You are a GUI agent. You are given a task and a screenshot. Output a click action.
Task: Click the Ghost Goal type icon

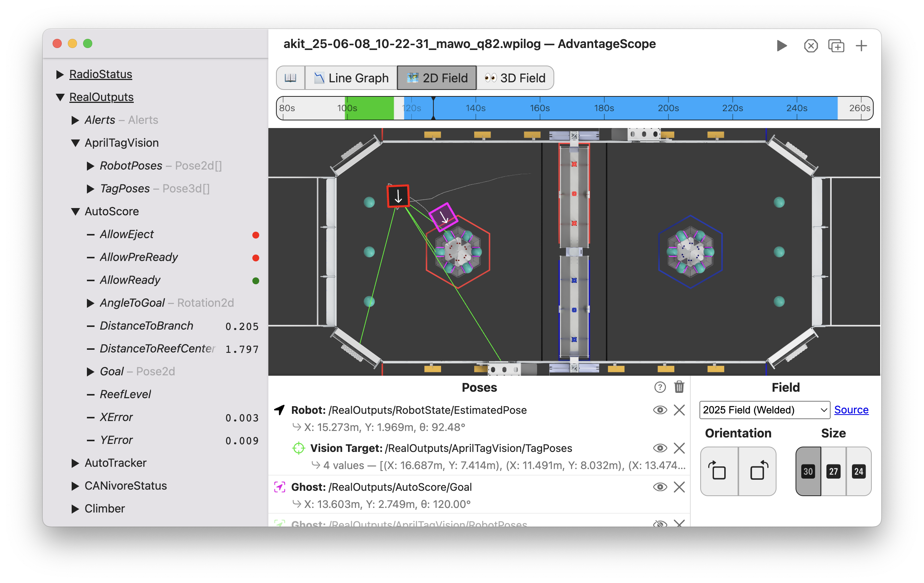280,487
